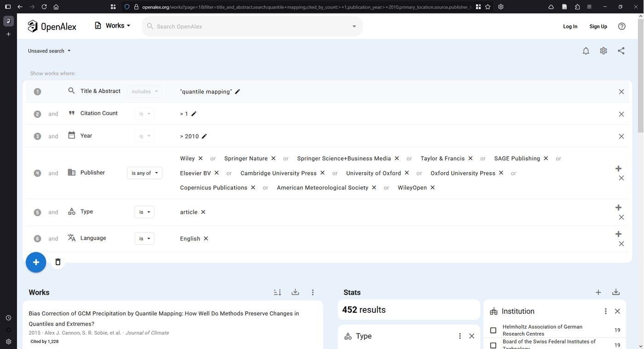Open the Language 'is' operator dropdown
The width and height of the screenshot is (644, 349).
144,238
